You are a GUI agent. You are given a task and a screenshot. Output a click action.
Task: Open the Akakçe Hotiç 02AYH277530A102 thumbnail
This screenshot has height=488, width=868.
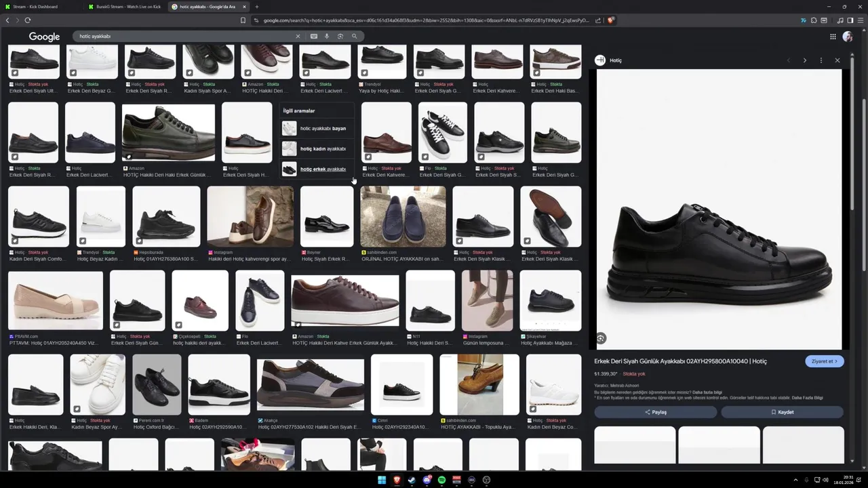pyautogui.click(x=310, y=384)
